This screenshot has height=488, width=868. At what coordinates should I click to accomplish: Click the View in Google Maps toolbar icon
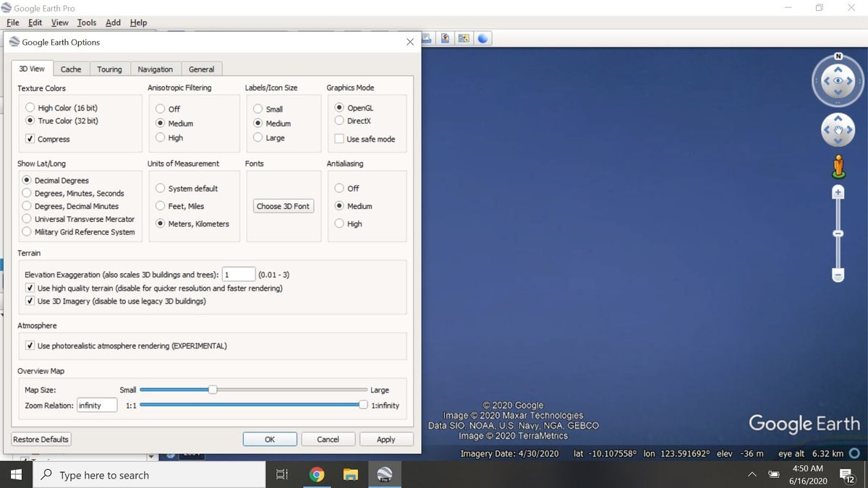point(463,38)
